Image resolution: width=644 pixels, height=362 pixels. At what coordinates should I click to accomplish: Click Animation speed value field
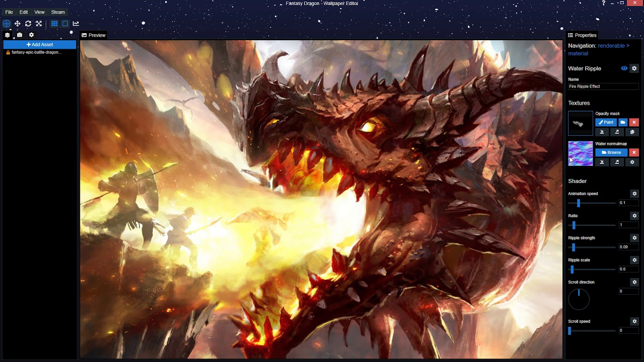(628, 203)
